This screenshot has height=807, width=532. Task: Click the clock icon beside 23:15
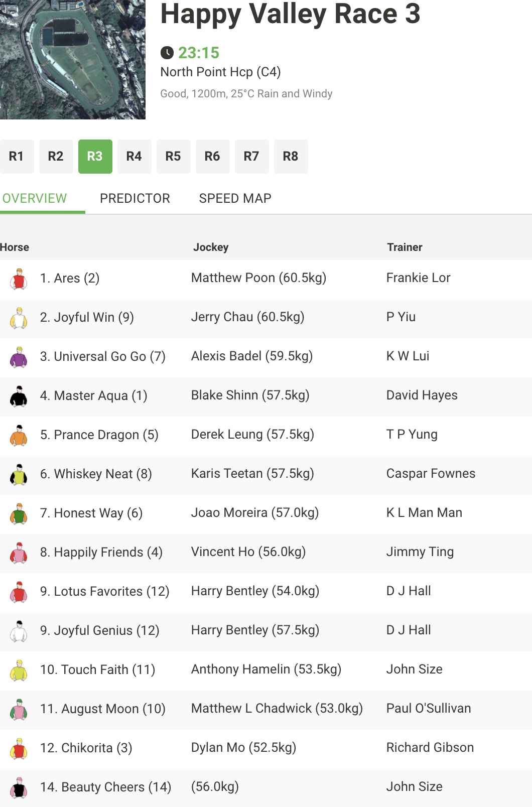[167, 53]
